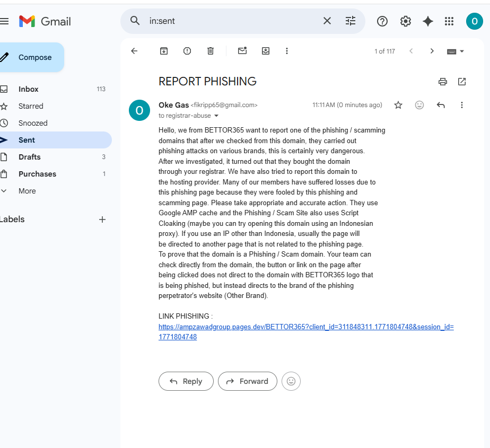
Task: Open message More menu in header
Action: (x=461, y=105)
